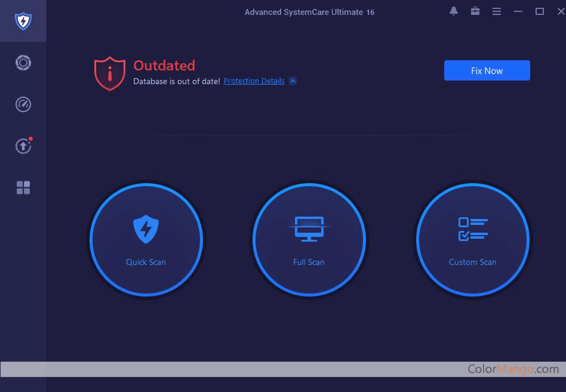Image resolution: width=566 pixels, height=392 pixels.
Task: Open the Protection Details link
Action: tap(254, 81)
